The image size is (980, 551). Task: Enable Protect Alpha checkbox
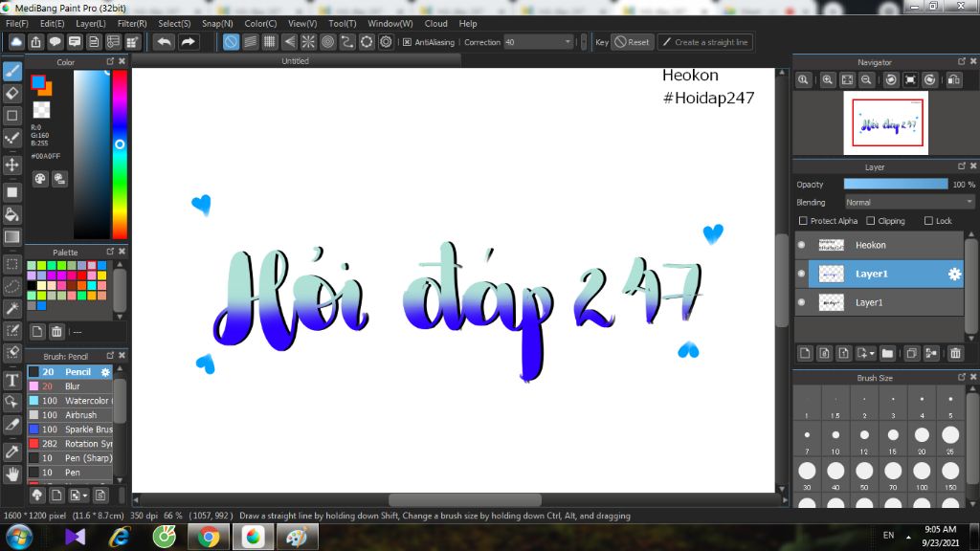(803, 221)
